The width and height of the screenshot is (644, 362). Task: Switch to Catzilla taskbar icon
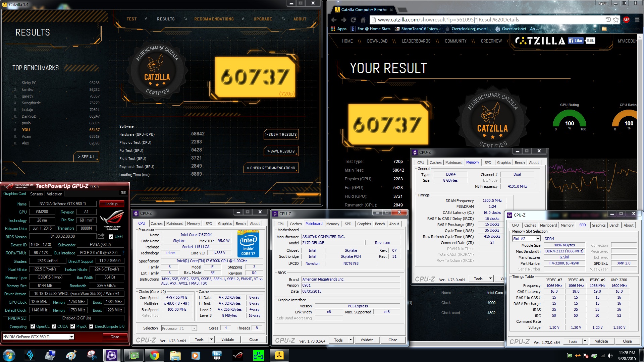[x=279, y=355]
